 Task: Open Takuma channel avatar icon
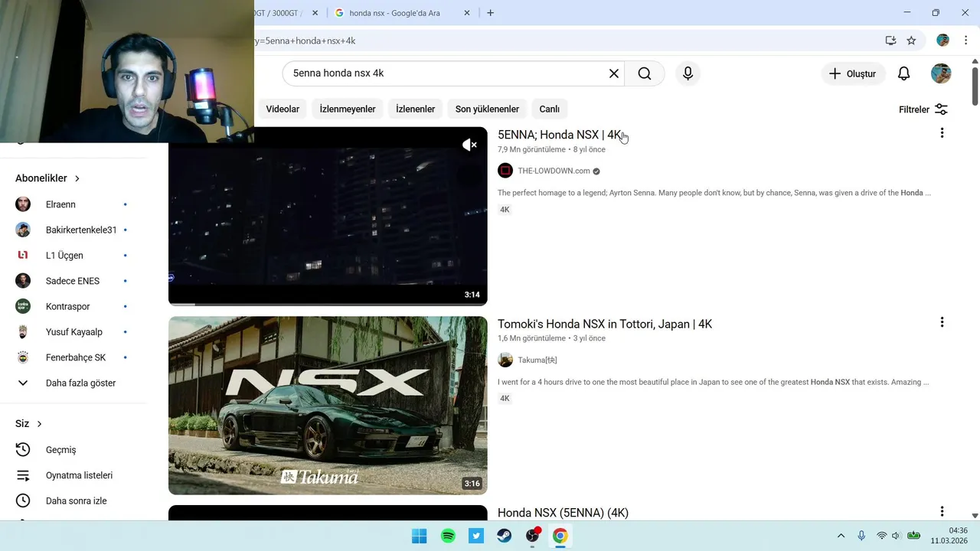[505, 360]
